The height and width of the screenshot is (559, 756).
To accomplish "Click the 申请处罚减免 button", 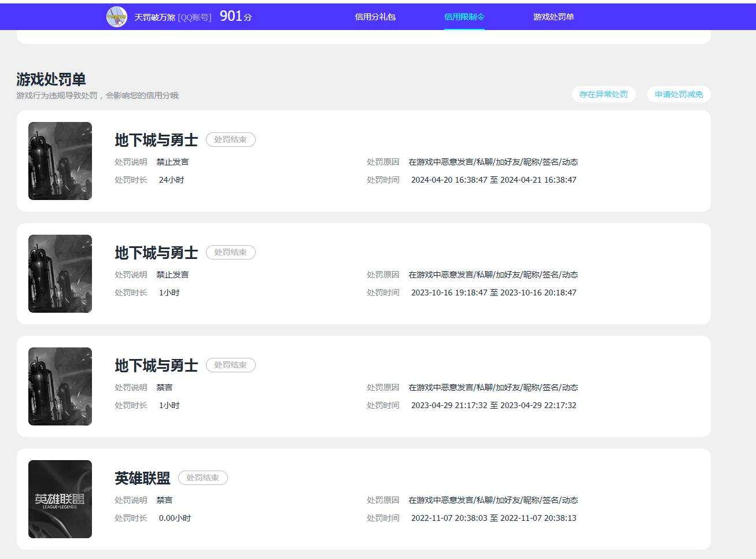I will 678,94.
